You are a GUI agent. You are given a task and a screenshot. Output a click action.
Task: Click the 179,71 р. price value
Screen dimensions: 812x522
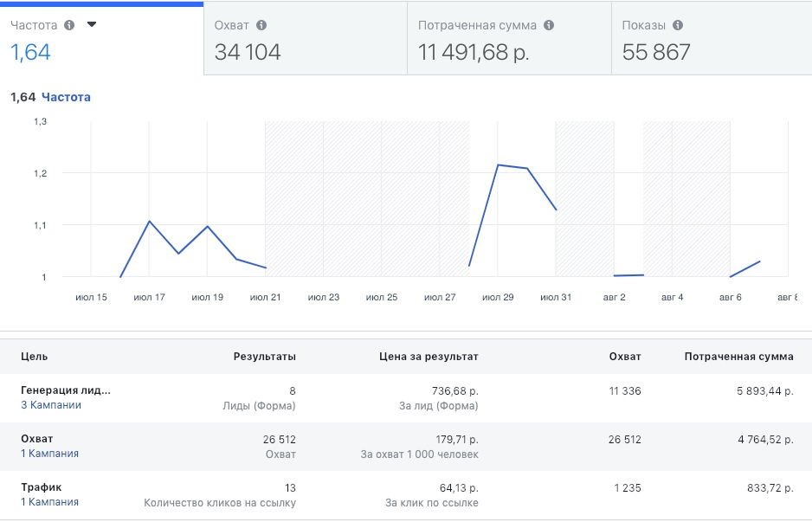[457, 440]
